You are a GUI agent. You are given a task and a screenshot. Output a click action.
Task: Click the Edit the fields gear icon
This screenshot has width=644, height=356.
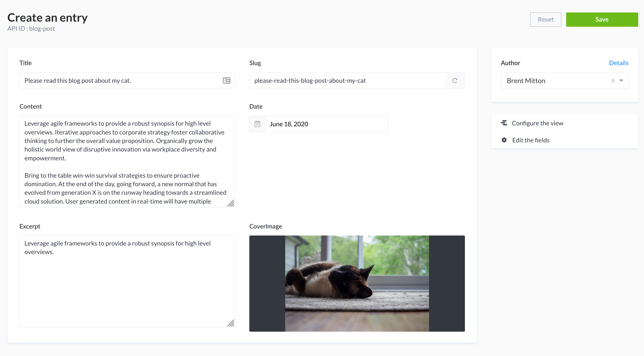(504, 140)
